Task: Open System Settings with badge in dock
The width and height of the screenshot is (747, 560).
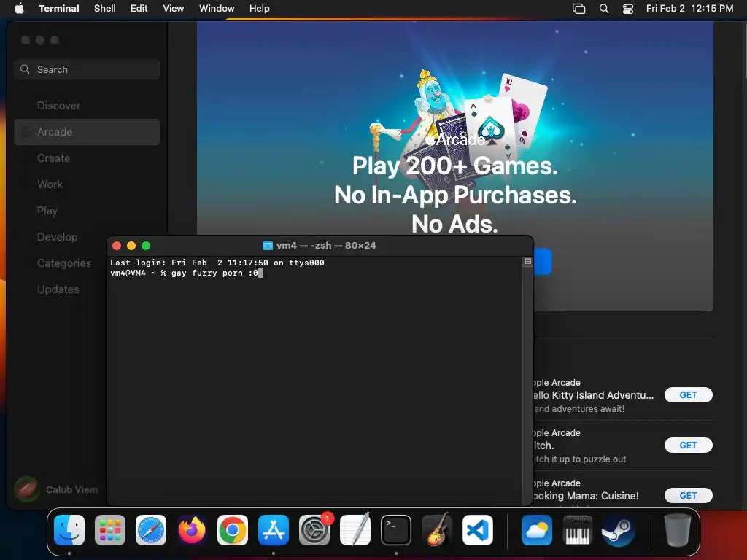Action: (314, 530)
